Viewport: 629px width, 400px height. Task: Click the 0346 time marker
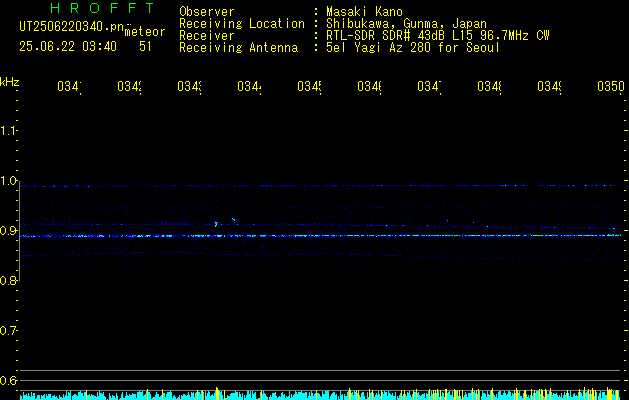pyautogui.click(x=369, y=87)
